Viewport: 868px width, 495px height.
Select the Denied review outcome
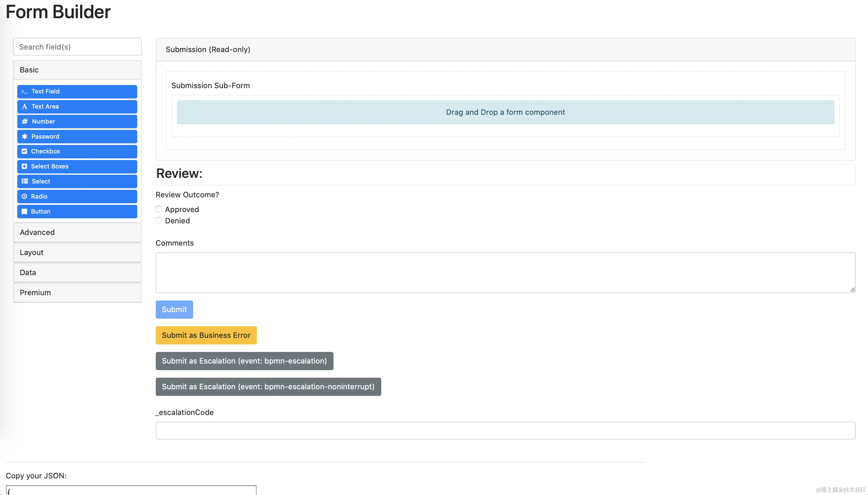tap(158, 220)
